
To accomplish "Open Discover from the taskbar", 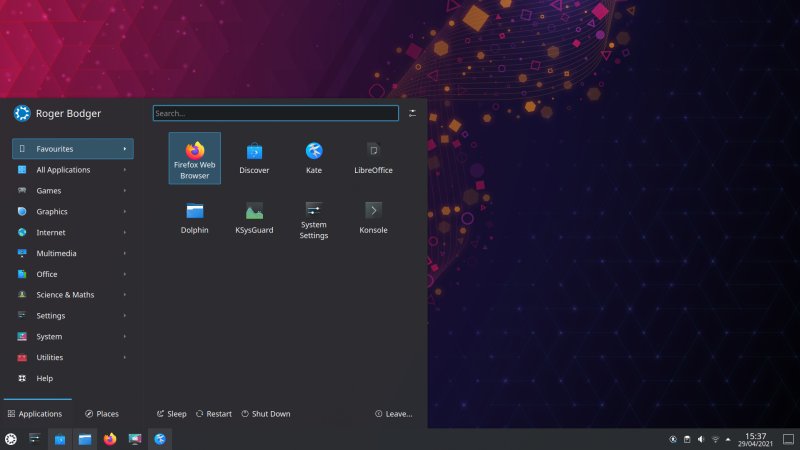I will tap(60, 439).
